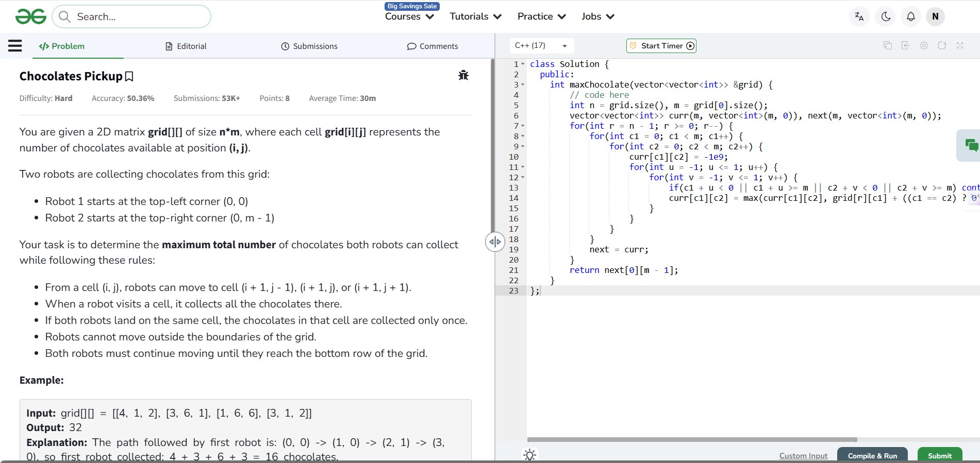Open the C++ (17) language dropdown

pyautogui.click(x=541, y=45)
